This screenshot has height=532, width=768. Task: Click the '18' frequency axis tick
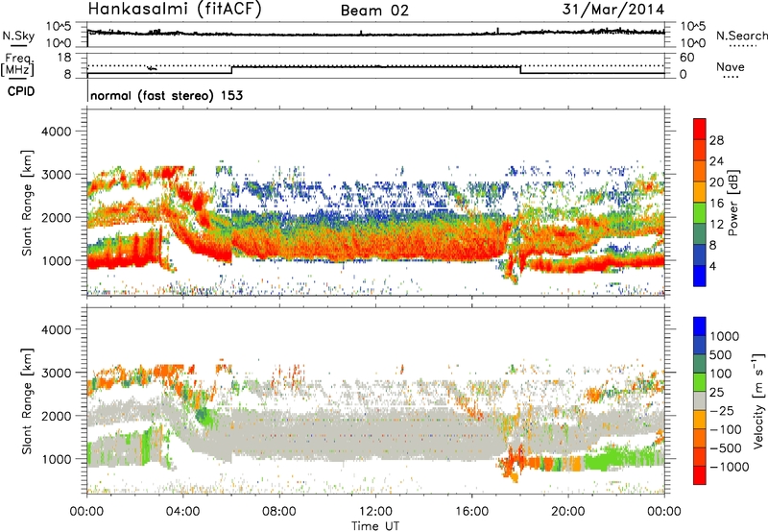click(x=64, y=58)
